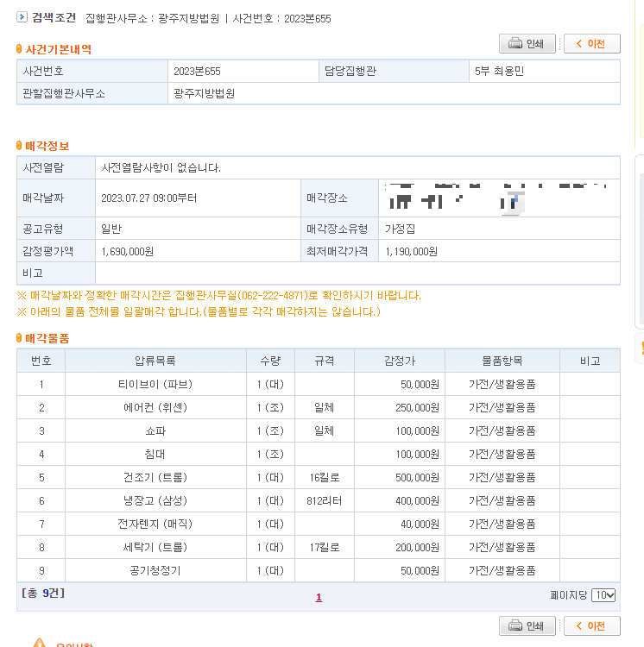Click 250,000원 price of 에어컨

coord(417,408)
